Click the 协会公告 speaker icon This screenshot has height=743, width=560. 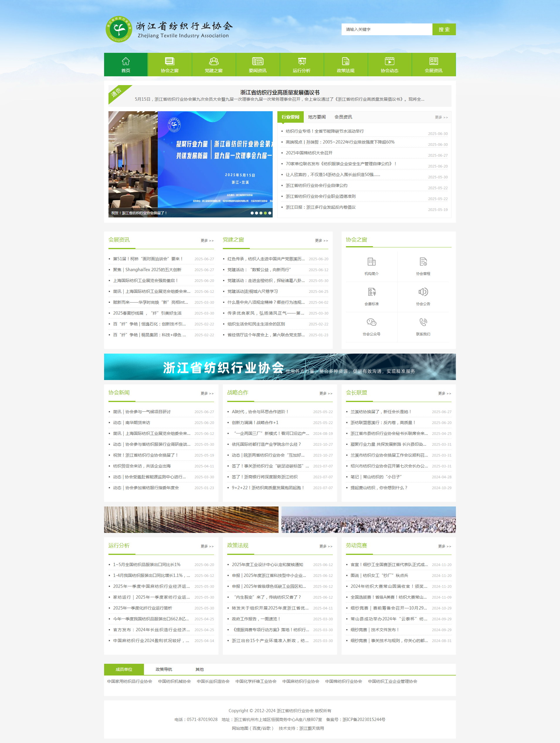coord(423,292)
